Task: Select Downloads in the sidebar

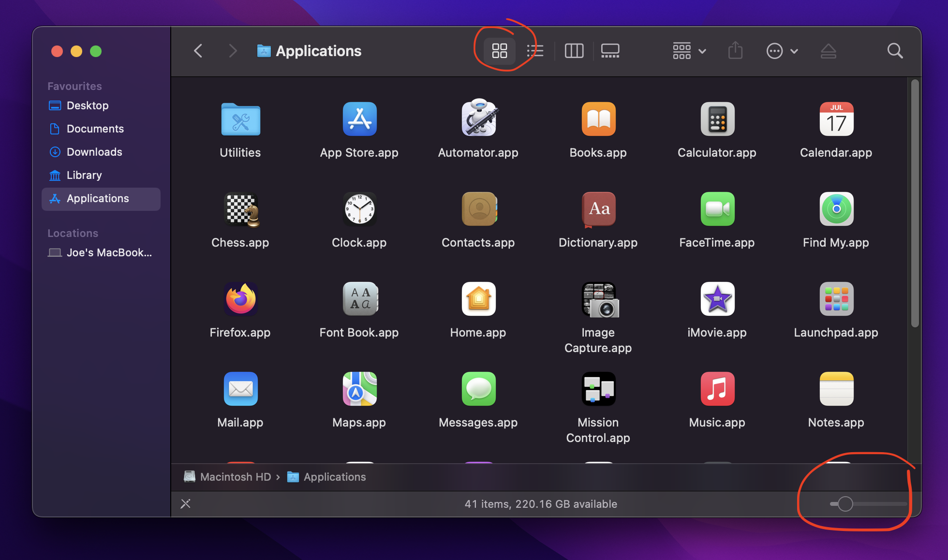Action: coord(94,152)
